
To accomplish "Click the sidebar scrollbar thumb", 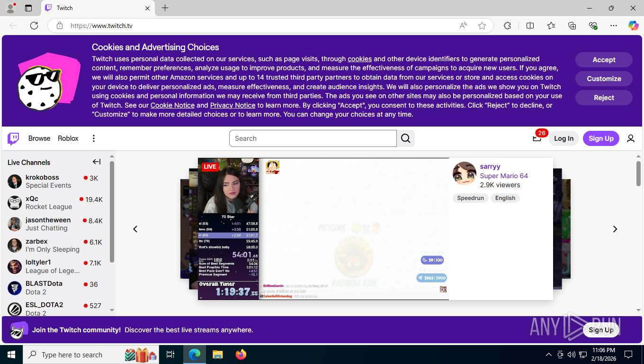I will (x=112, y=212).
